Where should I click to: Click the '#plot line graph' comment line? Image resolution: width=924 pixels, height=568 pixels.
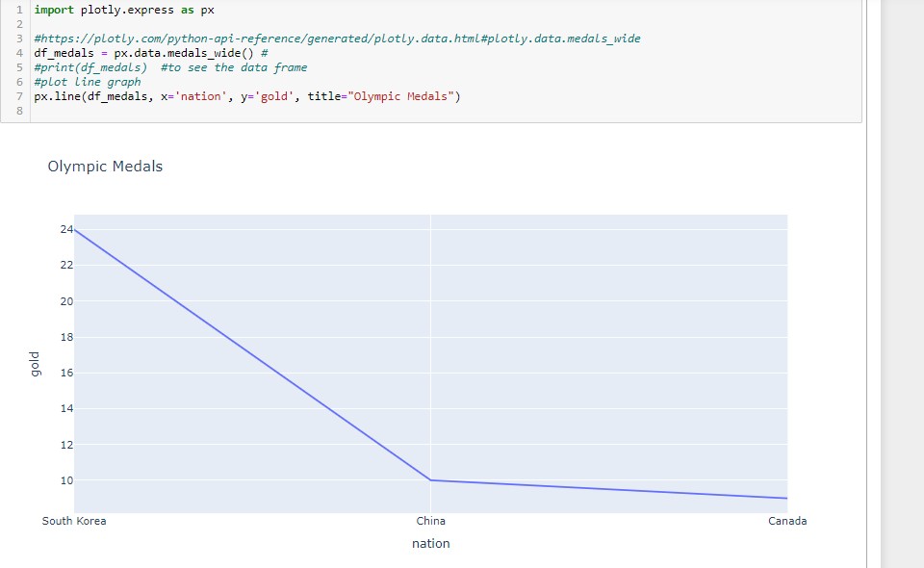click(87, 82)
